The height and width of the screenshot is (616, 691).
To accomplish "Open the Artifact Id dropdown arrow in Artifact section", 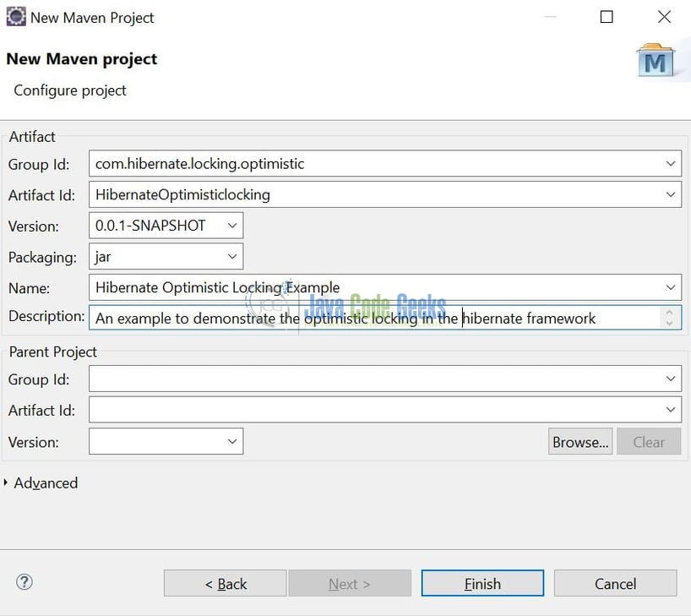I will (670, 194).
